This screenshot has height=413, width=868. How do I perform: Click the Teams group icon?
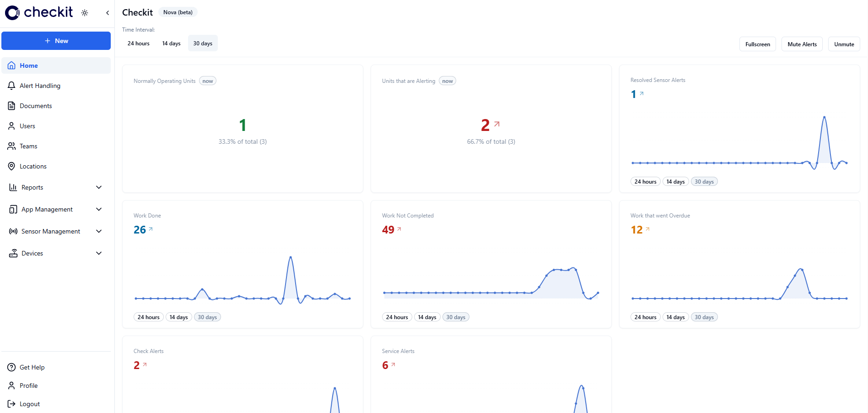[11, 146]
